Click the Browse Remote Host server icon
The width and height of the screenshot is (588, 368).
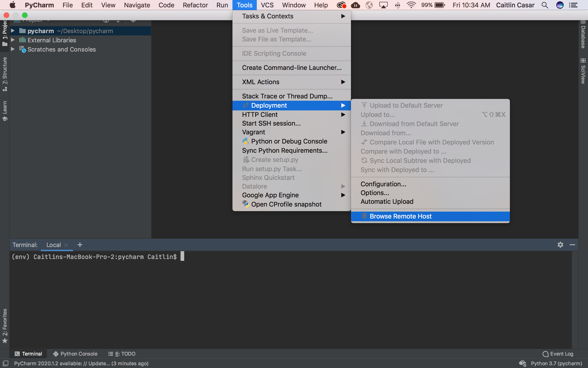pyautogui.click(x=364, y=216)
